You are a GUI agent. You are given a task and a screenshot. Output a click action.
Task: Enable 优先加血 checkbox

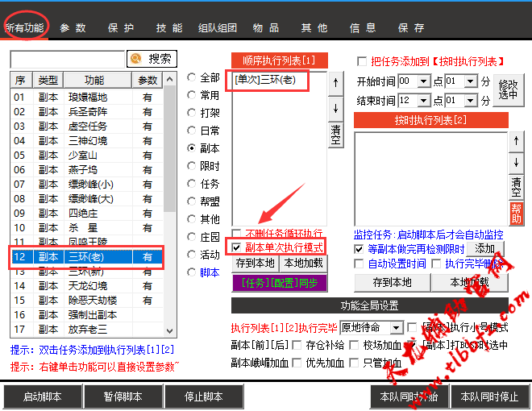297,363
